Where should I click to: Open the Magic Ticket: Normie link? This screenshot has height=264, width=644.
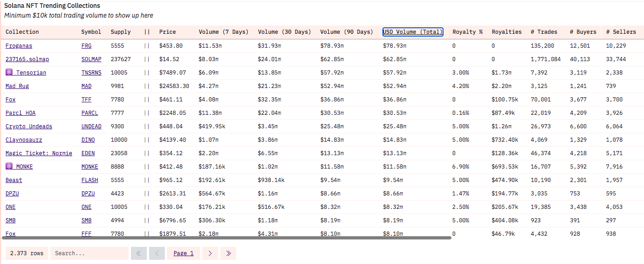[x=39, y=153]
